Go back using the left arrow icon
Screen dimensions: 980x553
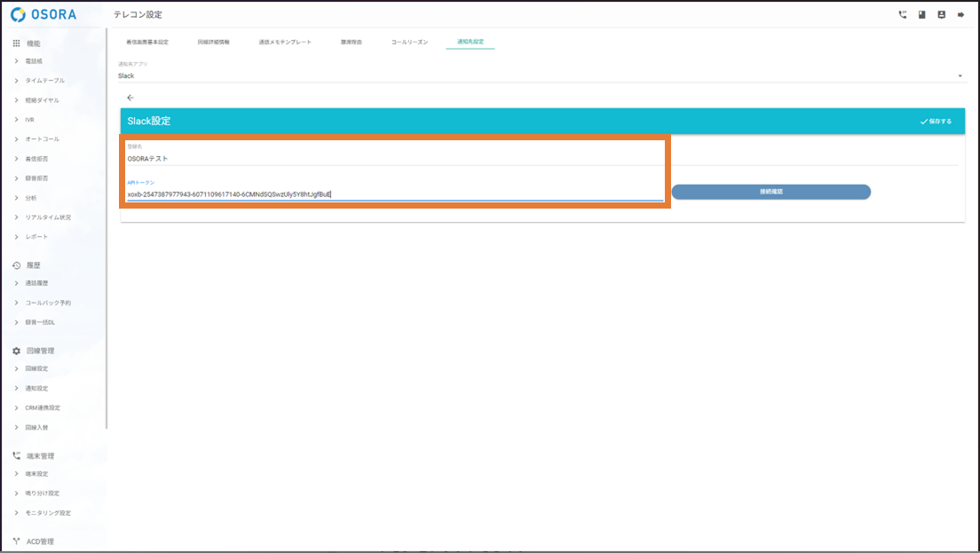(130, 98)
